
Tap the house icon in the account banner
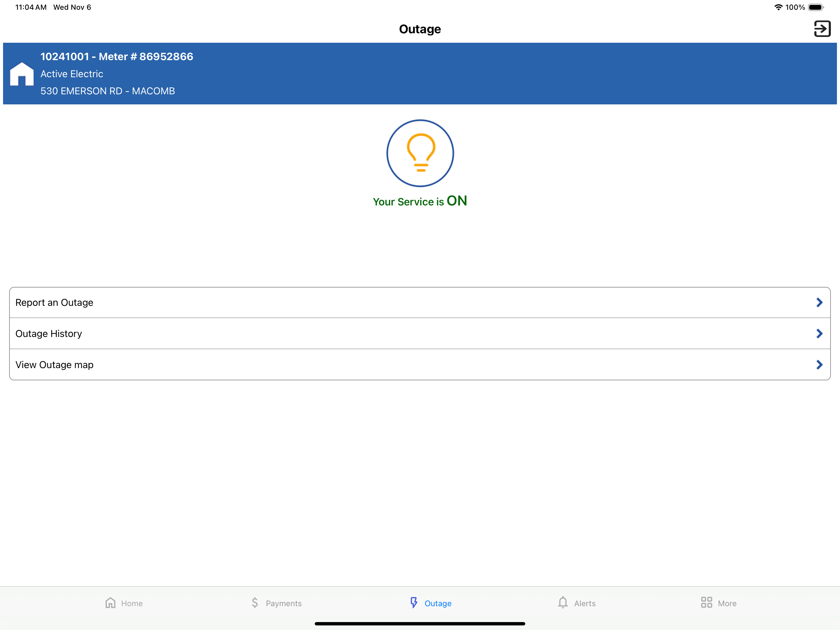(x=22, y=74)
